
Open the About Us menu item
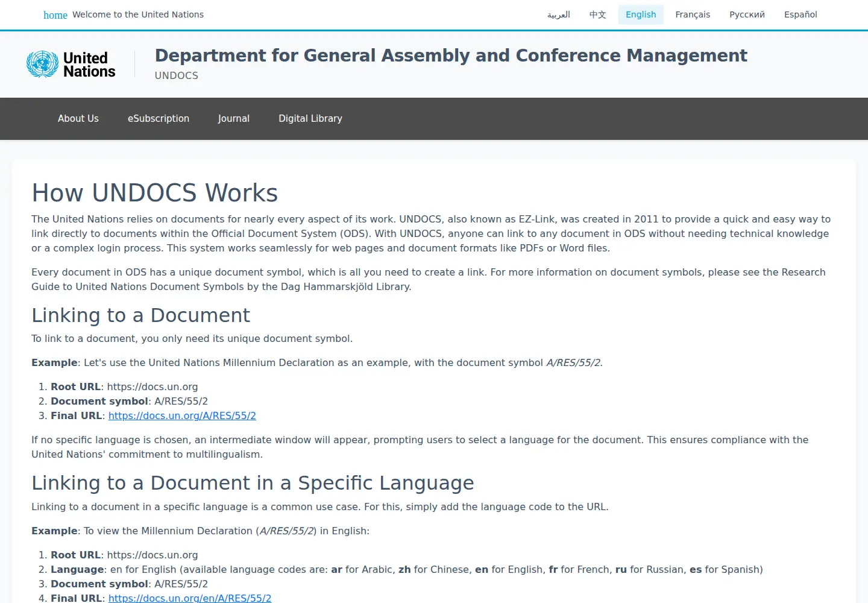(x=78, y=119)
